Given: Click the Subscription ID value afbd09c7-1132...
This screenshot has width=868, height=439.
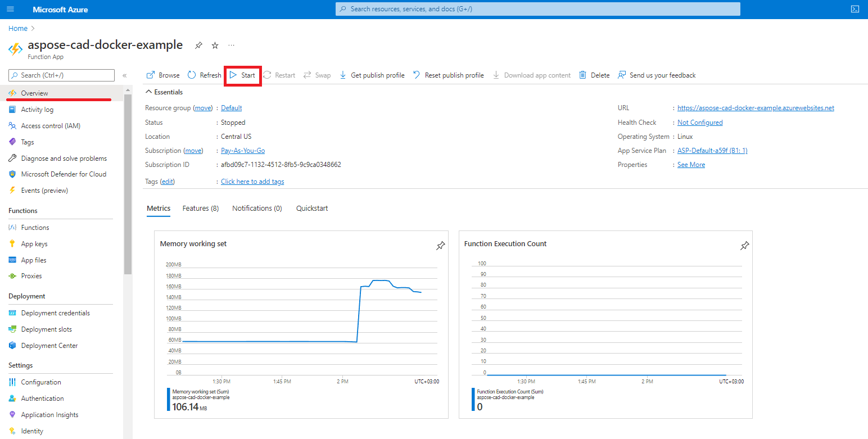Looking at the screenshot, I should 281,165.
